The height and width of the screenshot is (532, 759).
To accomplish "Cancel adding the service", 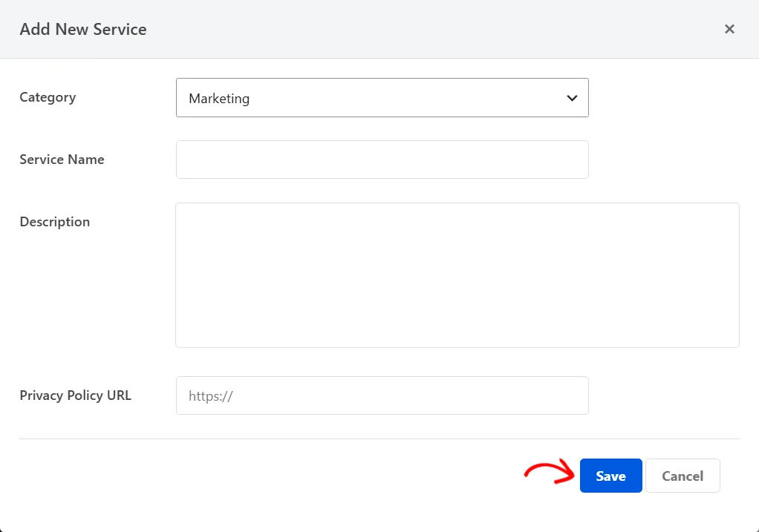I will pos(683,476).
